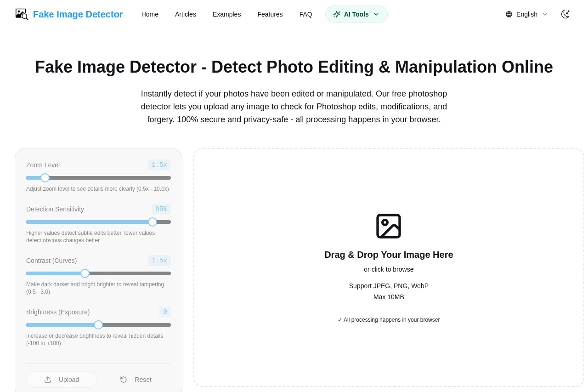This screenshot has height=392, width=588.
Task: Click the sparkle icon in AI Tools
Action: point(337,14)
